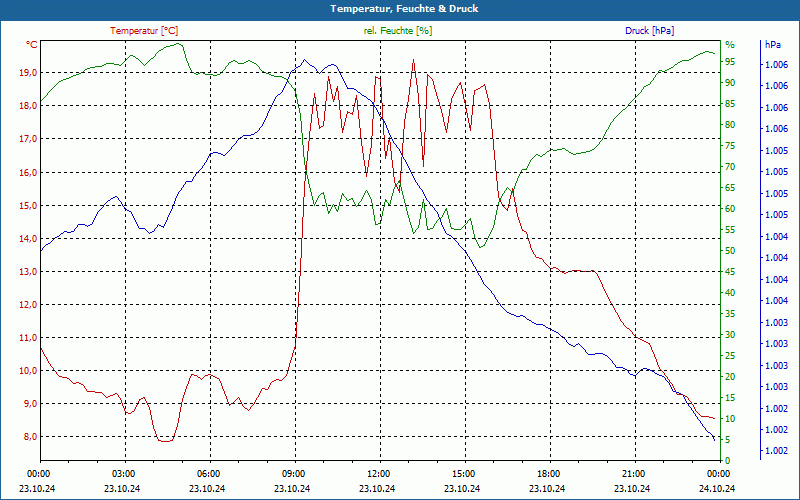
Task: Pick the 13,0 temperature axis tick
Action: [x=28, y=271]
